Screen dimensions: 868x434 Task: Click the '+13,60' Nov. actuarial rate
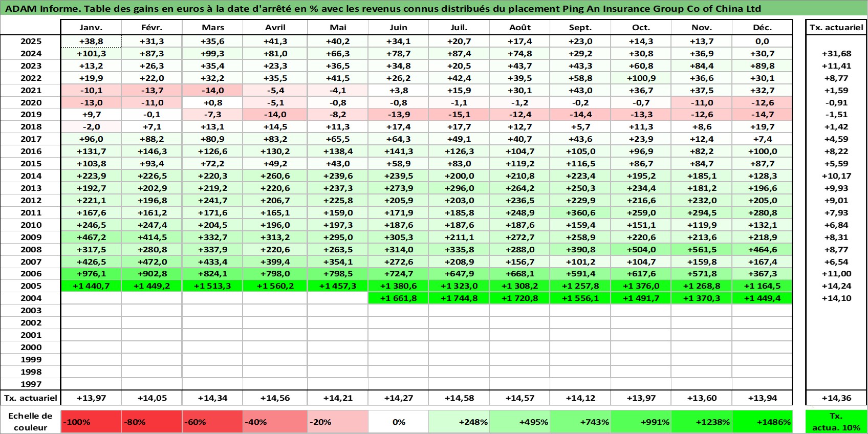pos(702,398)
